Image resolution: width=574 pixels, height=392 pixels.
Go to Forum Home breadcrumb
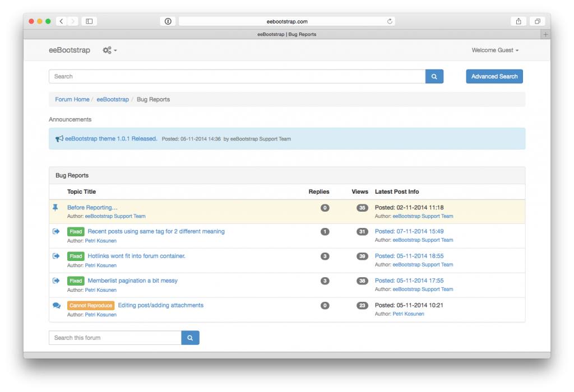72,100
